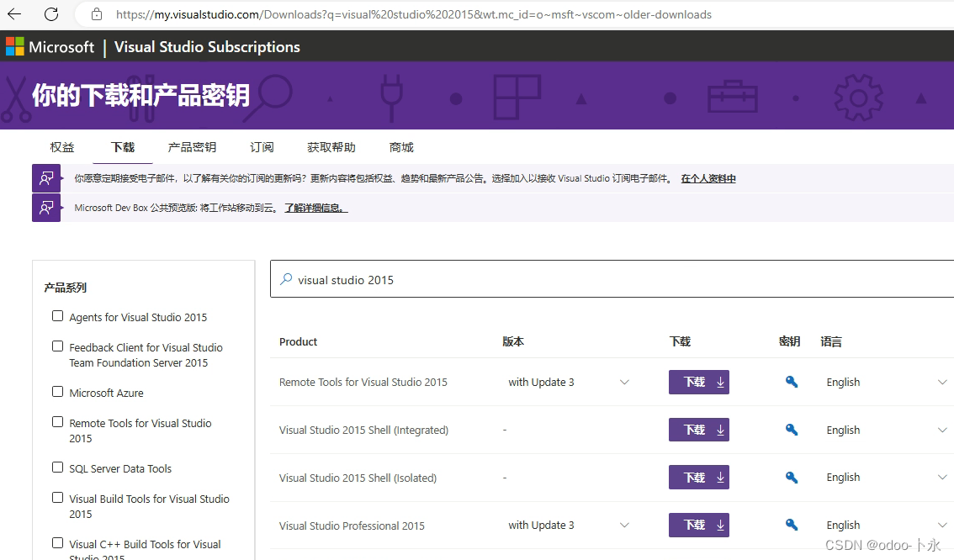Viewport: 954px width, 560px height.
Task: Reload the page with refresh icon
Action: click(x=51, y=14)
